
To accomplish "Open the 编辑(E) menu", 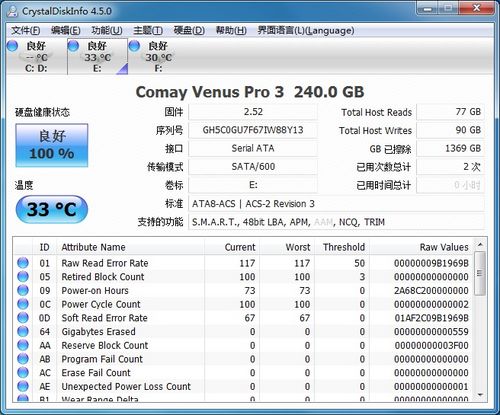I will pos(66,30).
